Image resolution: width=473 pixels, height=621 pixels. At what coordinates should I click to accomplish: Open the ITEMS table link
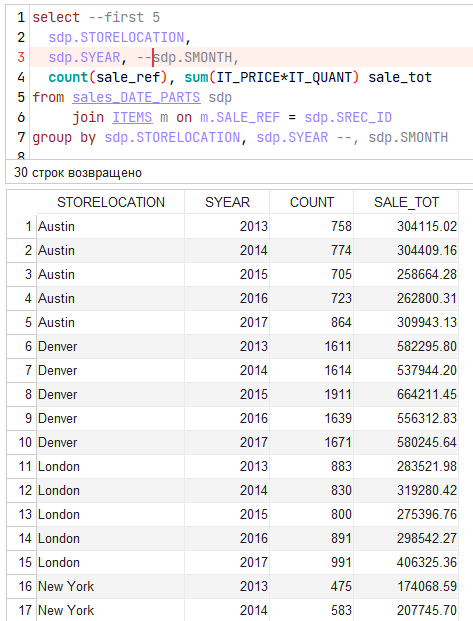(x=132, y=118)
